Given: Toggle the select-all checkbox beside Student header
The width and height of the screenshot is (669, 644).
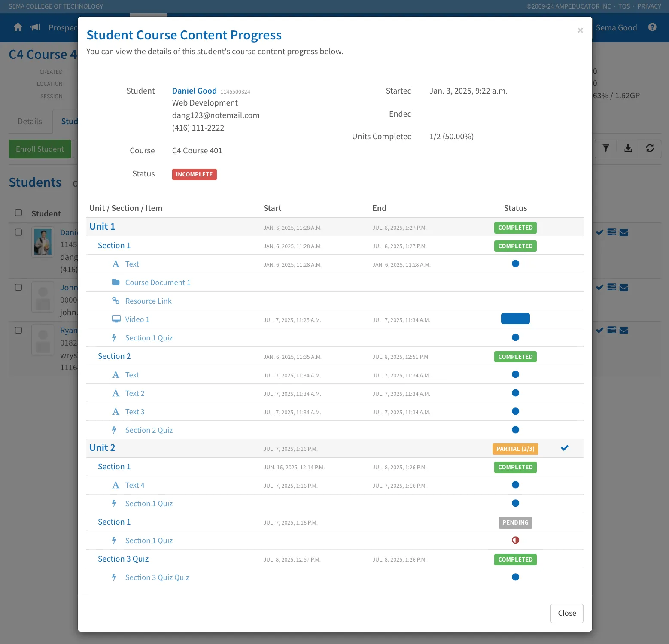Looking at the screenshot, I should 18,213.
